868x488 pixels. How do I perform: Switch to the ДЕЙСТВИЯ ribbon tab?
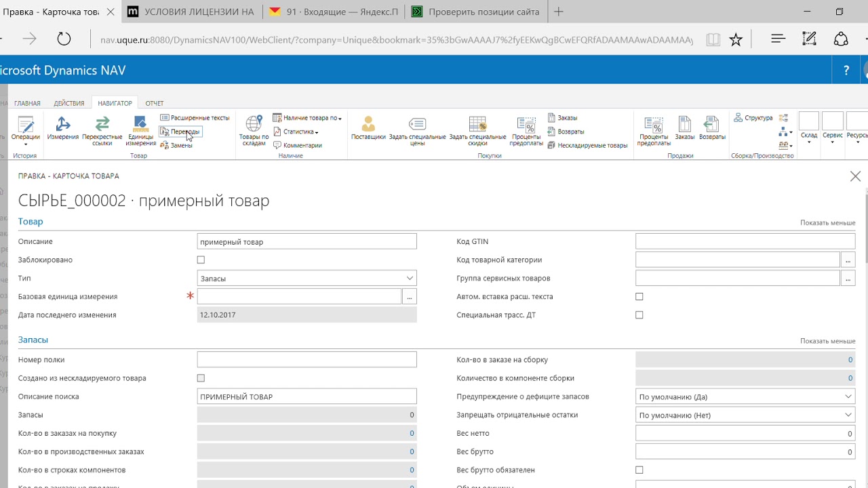(x=68, y=103)
